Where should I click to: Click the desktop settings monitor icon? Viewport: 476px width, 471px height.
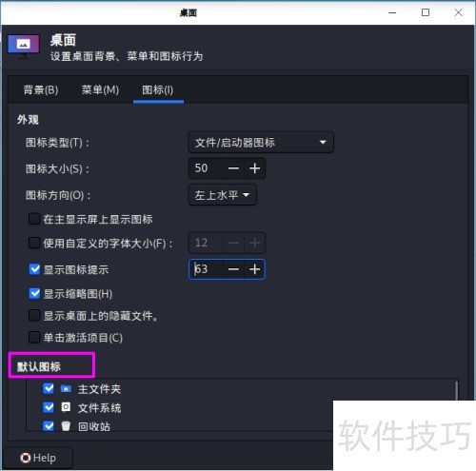23,47
